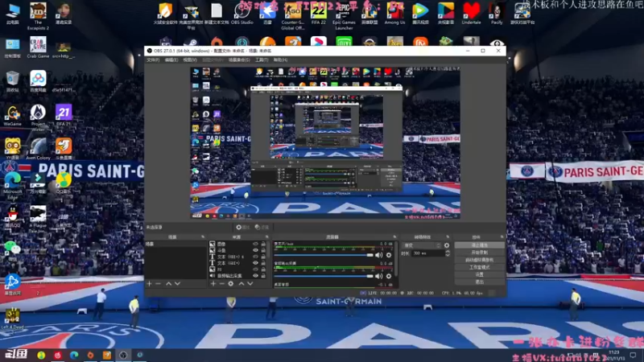Click the 停止推流 button in controls

click(x=479, y=245)
